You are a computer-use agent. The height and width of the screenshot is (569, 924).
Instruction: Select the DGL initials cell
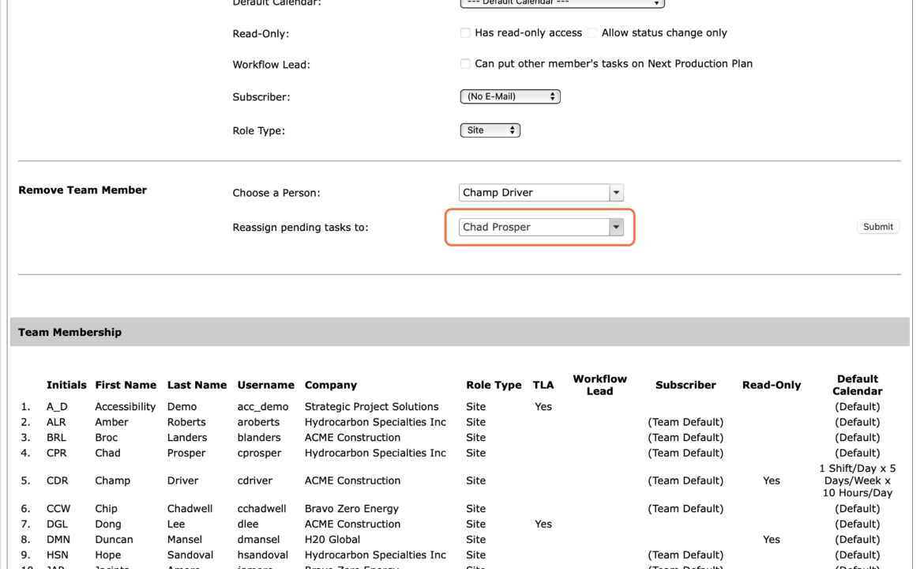point(57,524)
